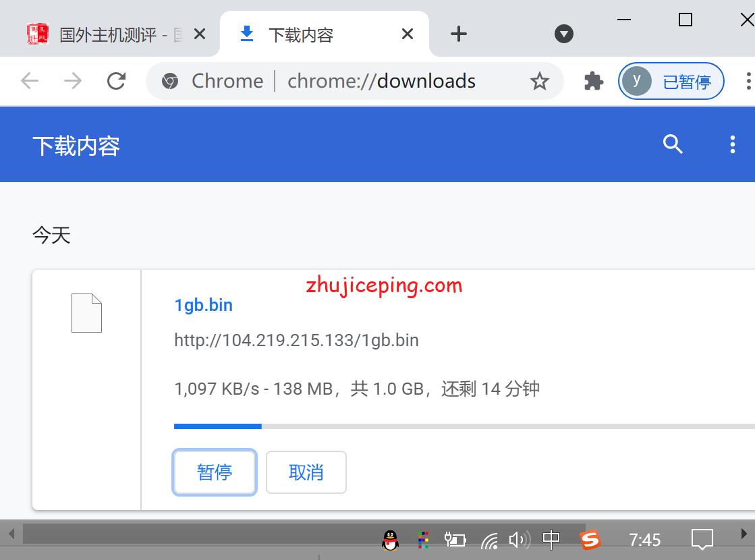Viewport: 755px width, 560px height.
Task: Open the Extensions puzzle icon
Action: coord(593,81)
